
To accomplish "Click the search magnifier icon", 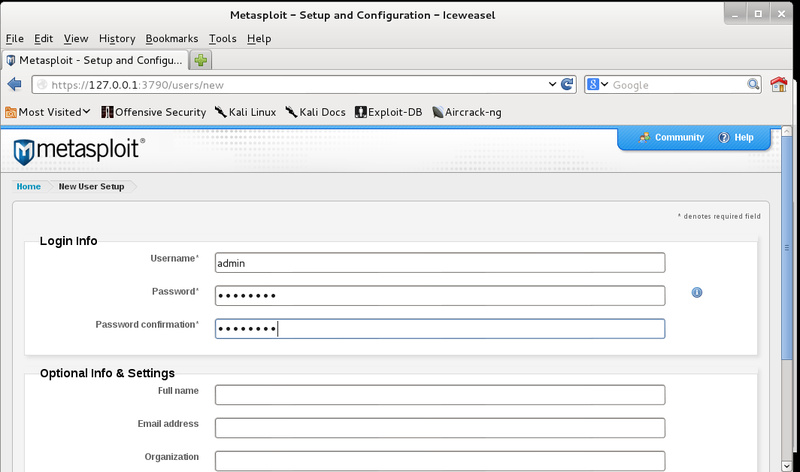I will click(x=753, y=84).
